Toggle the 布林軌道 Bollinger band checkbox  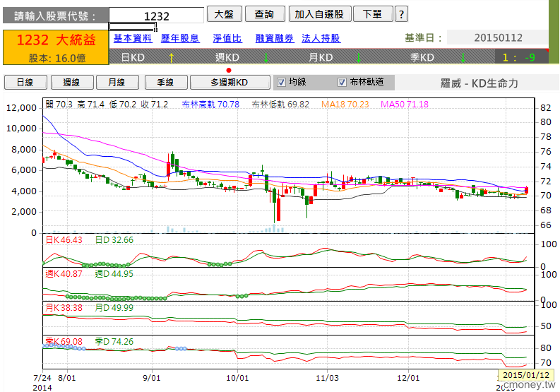(x=342, y=82)
